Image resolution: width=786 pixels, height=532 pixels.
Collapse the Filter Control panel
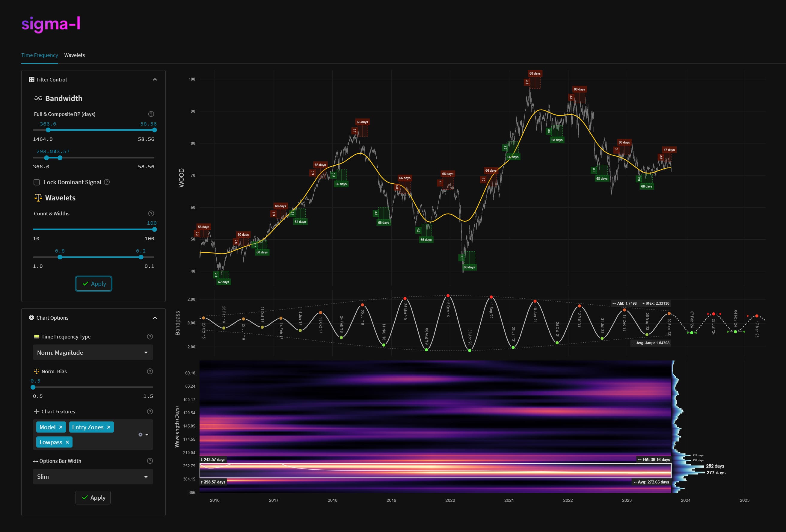click(x=155, y=79)
